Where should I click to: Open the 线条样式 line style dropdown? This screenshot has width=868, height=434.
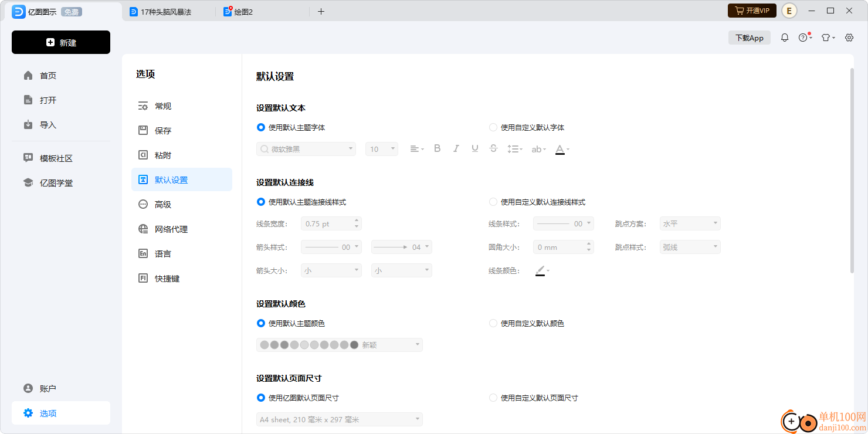point(564,223)
